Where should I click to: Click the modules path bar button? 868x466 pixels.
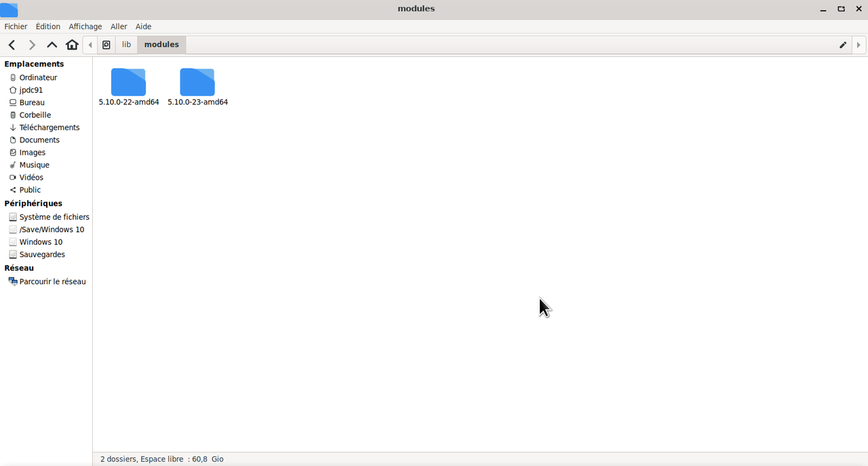(x=161, y=45)
